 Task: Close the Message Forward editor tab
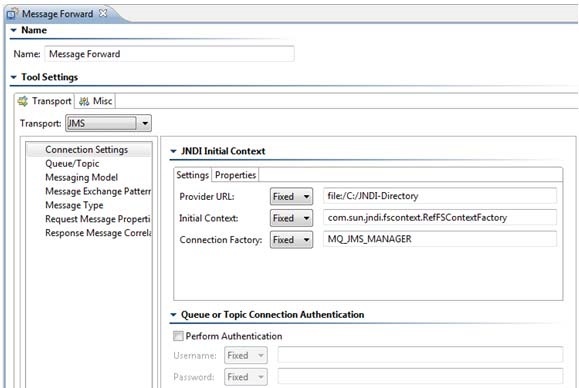[x=103, y=13]
